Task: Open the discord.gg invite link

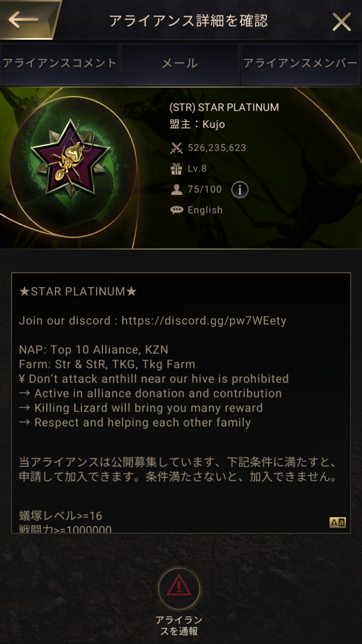Action: pyautogui.click(x=204, y=321)
